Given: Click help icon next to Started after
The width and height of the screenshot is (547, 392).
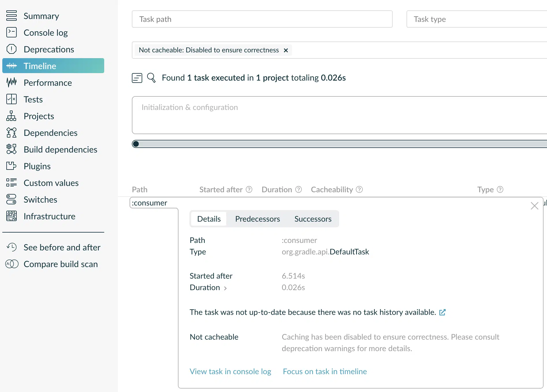Looking at the screenshot, I should [x=249, y=189].
